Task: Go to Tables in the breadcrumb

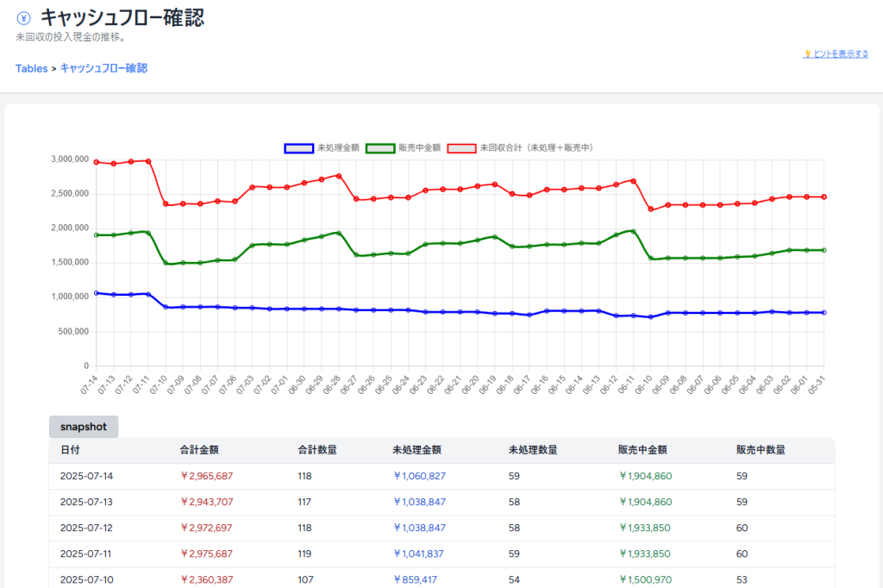Action: 31,68
